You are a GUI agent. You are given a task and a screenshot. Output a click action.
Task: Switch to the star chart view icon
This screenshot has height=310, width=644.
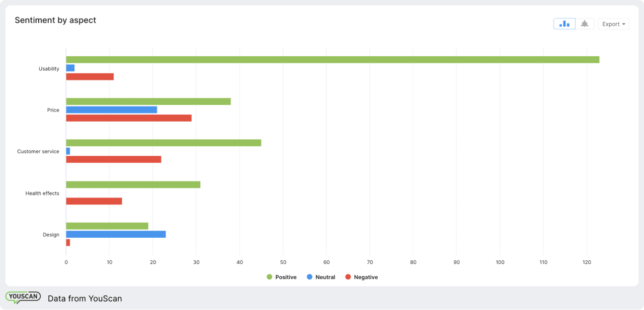tap(584, 23)
